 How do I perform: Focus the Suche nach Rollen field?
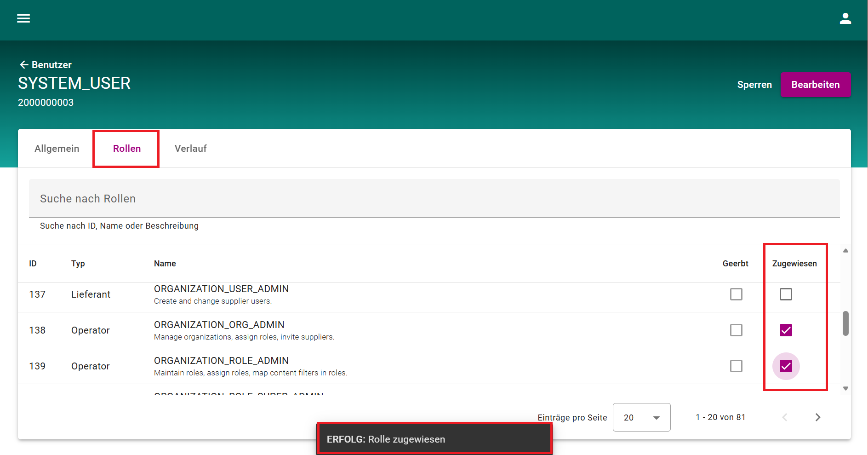[x=434, y=199]
